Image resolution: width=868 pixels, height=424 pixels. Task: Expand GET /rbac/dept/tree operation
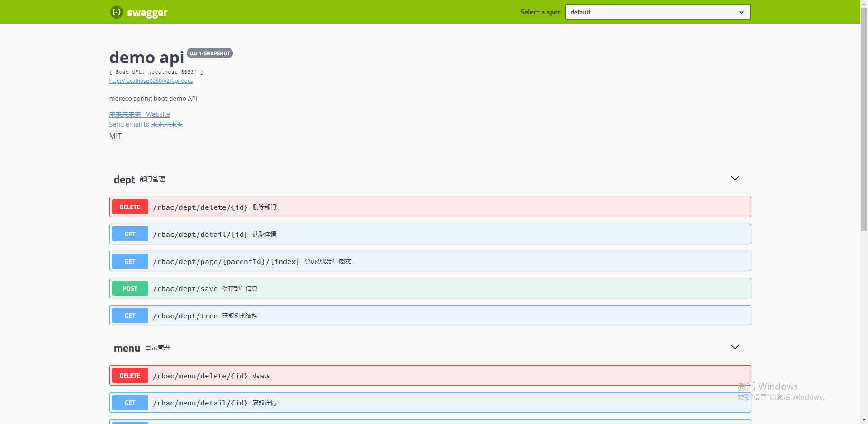click(430, 316)
